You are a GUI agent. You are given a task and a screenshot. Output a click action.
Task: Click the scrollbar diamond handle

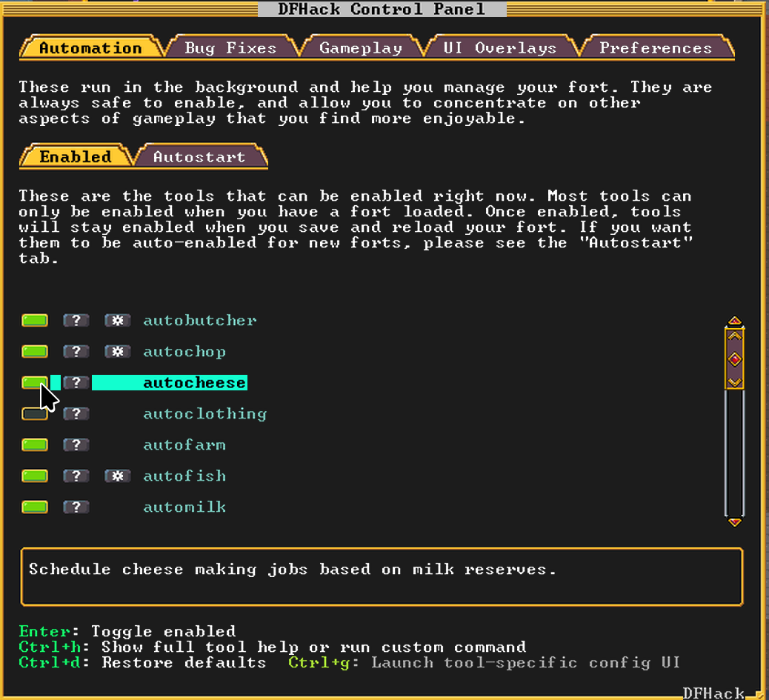pos(734,359)
